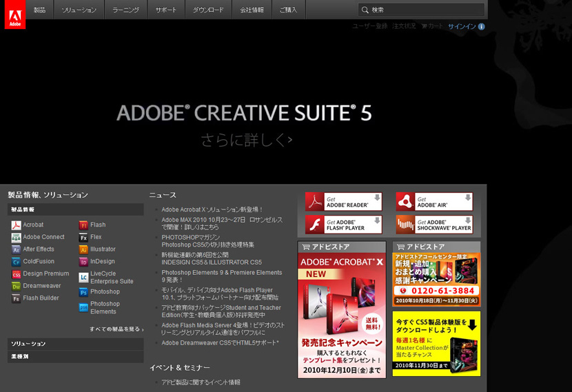The width and height of the screenshot is (572, 392).
Task: Click the blue info icon beside サインイン
Action: coord(482,27)
